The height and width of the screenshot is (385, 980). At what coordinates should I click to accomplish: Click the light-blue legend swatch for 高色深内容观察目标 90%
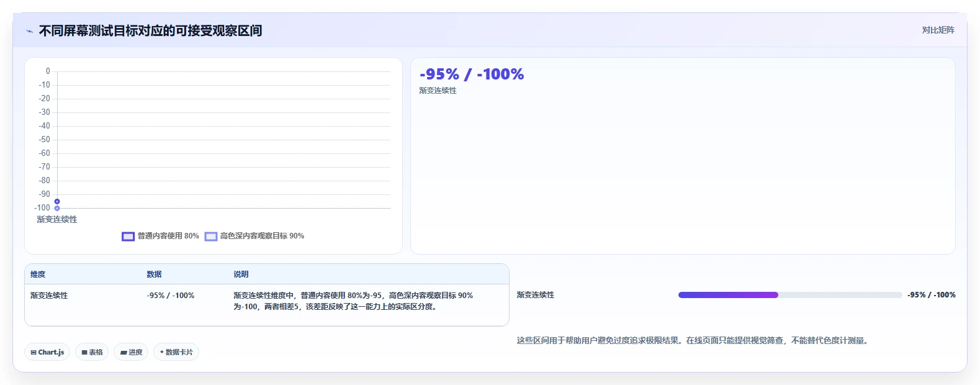(x=211, y=236)
